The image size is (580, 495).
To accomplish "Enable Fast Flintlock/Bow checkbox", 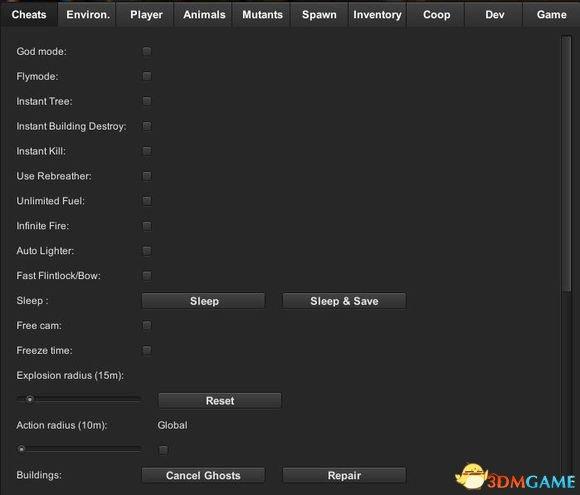I will point(147,276).
